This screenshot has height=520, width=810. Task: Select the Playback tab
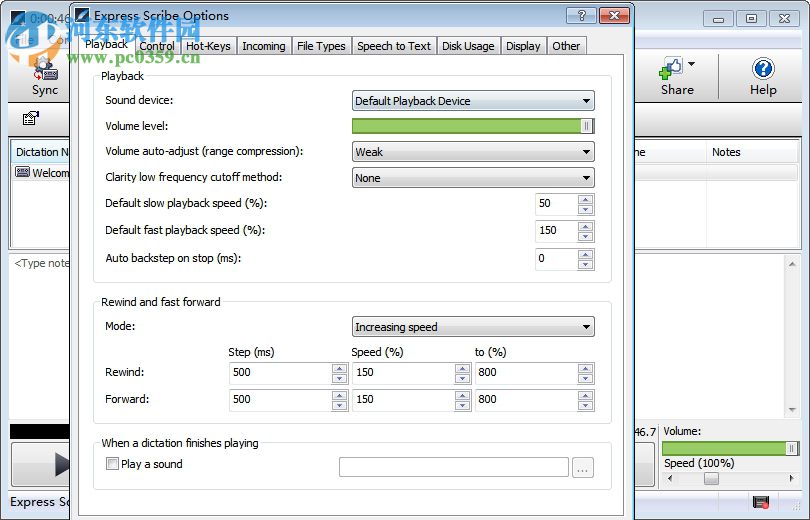[106, 44]
